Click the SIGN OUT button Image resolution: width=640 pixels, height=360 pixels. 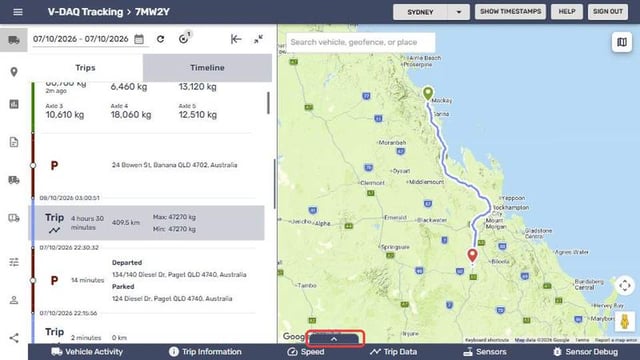click(x=608, y=11)
